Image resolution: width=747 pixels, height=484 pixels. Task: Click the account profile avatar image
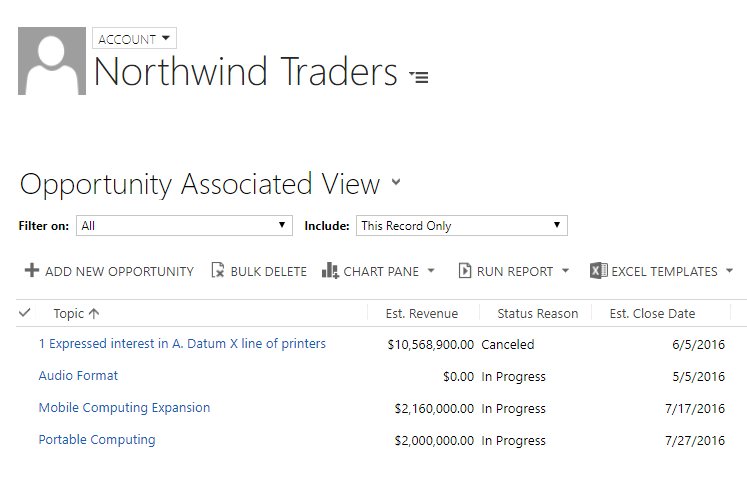[x=52, y=61]
